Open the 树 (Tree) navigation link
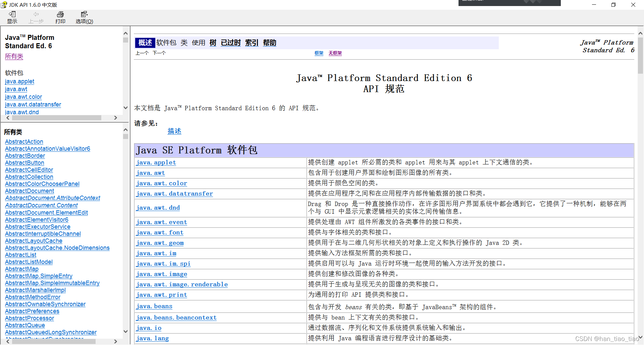 pyautogui.click(x=213, y=43)
